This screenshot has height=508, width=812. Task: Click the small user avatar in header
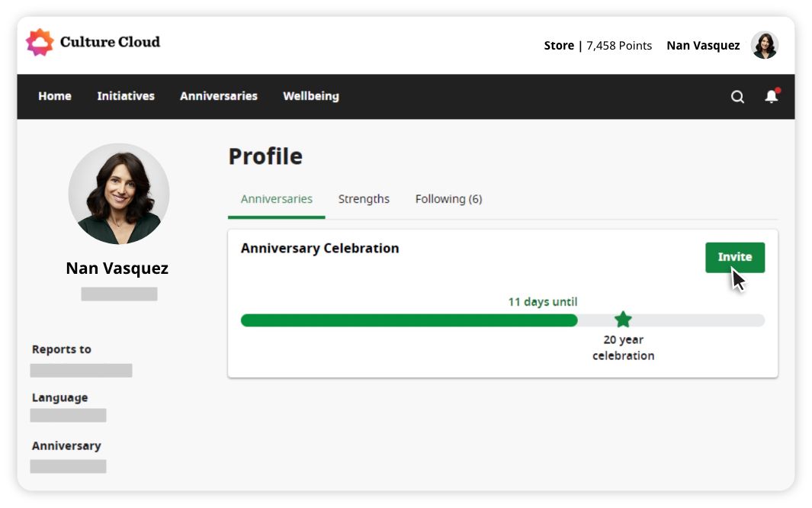pyautogui.click(x=765, y=45)
